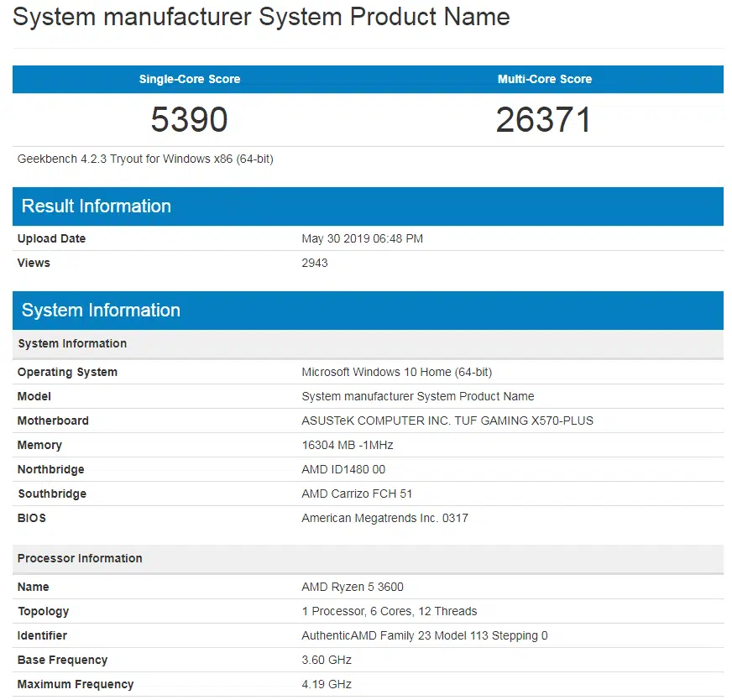
Task: Click the multi-core score value 26371
Action: point(543,119)
